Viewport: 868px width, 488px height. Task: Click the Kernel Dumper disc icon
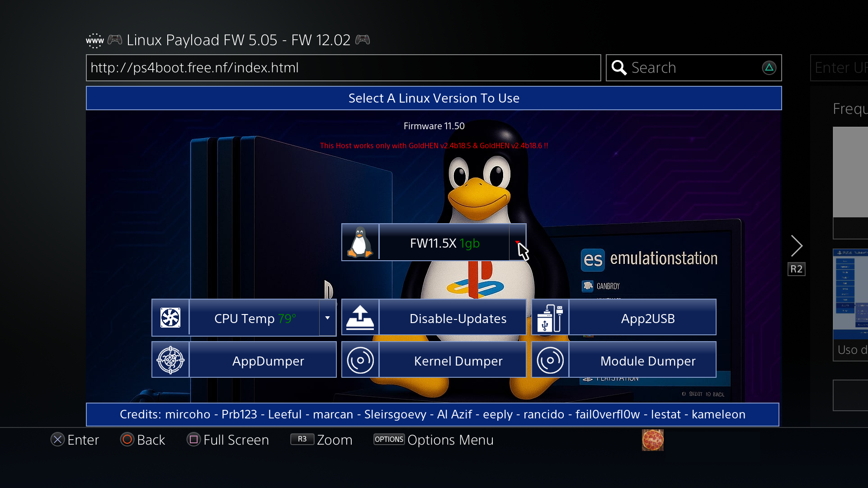click(360, 360)
